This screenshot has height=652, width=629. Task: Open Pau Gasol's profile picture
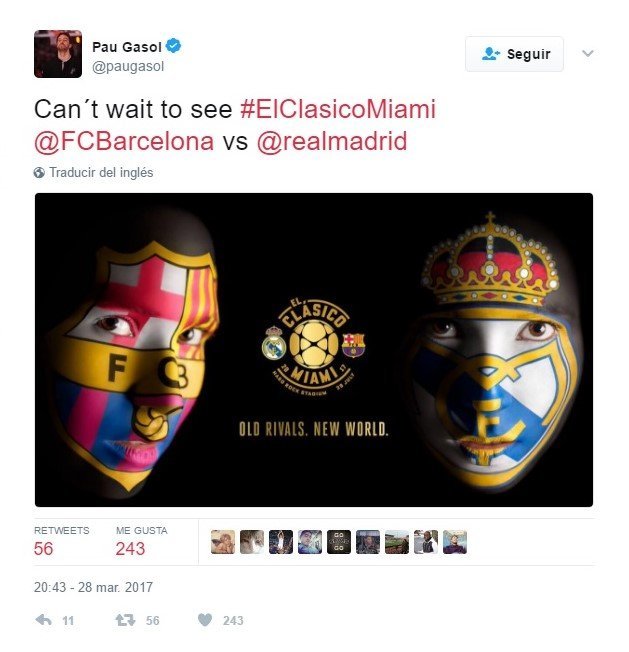tap(58, 54)
